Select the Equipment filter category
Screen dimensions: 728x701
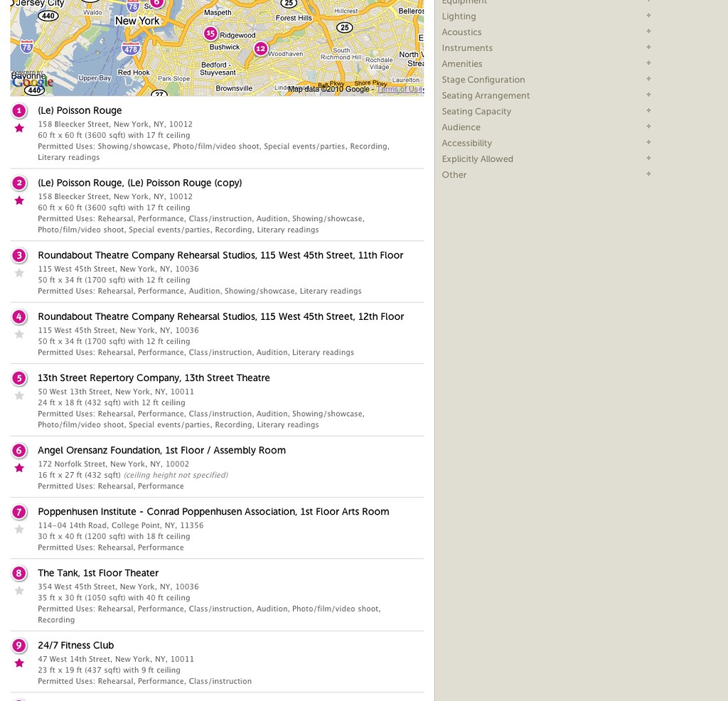point(464,2)
